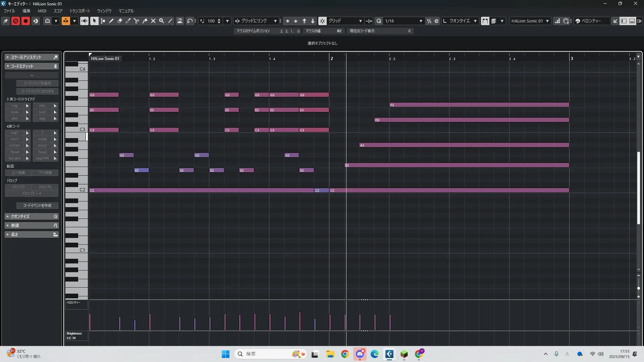
Task: Open the グリッドにリンク dropdown
Action: (275, 21)
